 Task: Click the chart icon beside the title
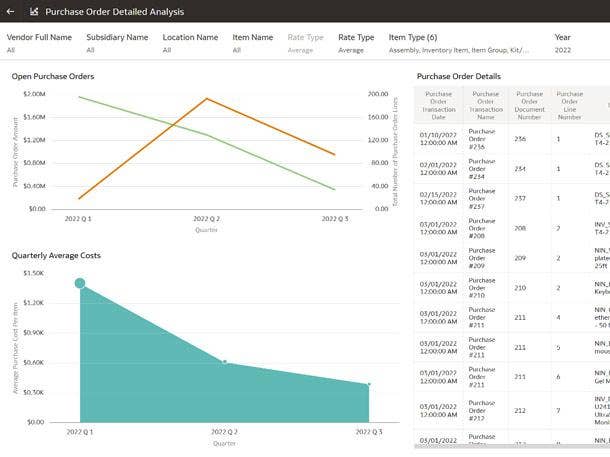pyautogui.click(x=33, y=12)
